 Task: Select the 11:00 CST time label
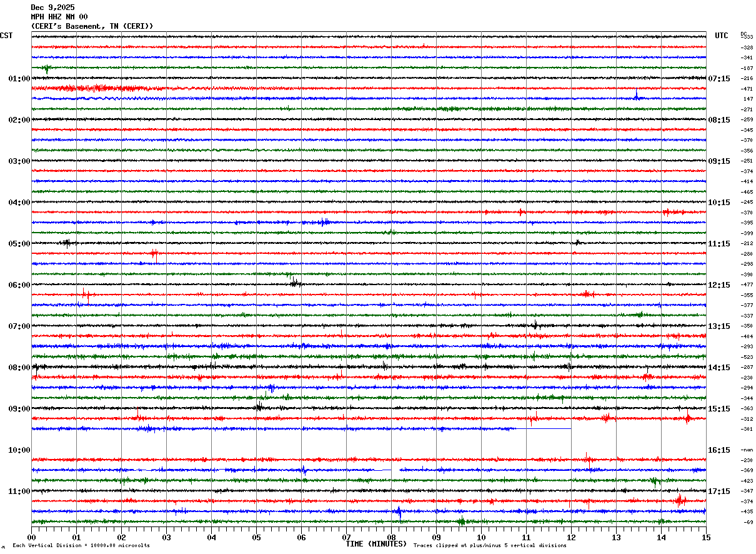(19, 491)
